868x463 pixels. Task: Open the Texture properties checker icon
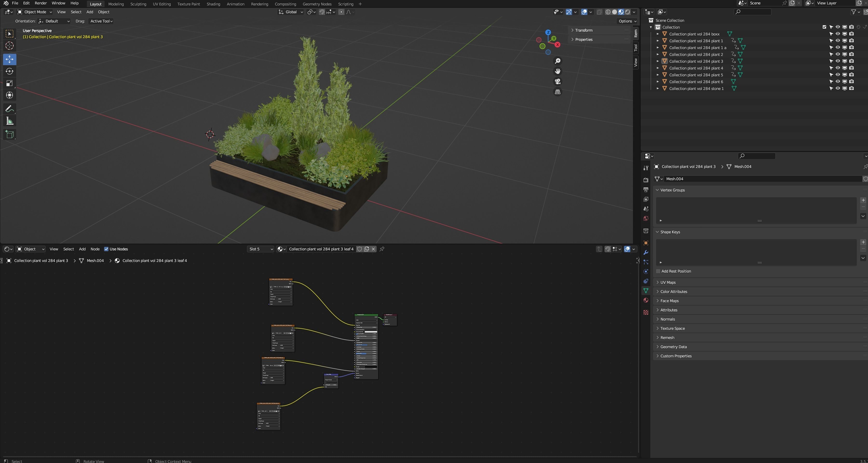click(x=646, y=312)
